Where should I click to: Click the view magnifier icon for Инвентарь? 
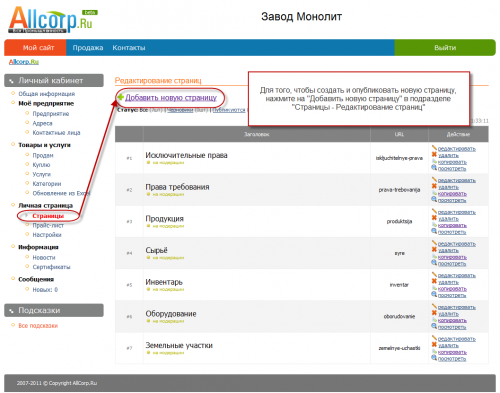(x=434, y=294)
